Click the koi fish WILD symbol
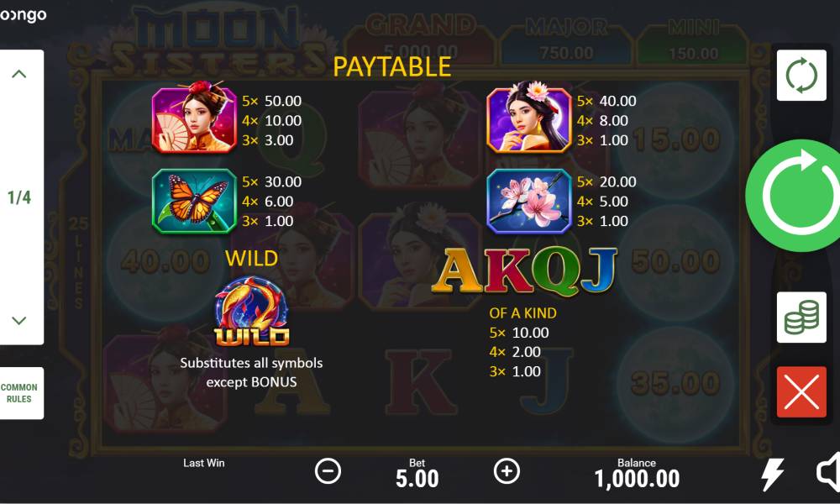Image resolution: width=840 pixels, height=504 pixels. [x=252, y=312]
